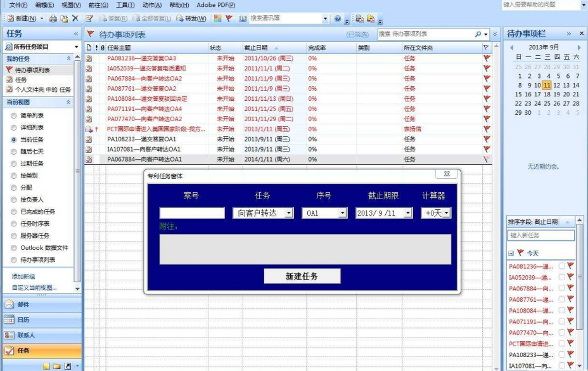Select the 简单列表 view radio button
The image size is (588, 371).
pyautogui.click(x=14, y=115)
